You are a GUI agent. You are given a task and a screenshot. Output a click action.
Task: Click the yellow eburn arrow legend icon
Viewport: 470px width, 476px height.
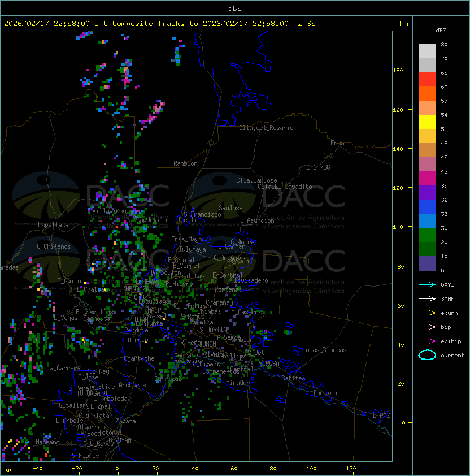(427, 313)
